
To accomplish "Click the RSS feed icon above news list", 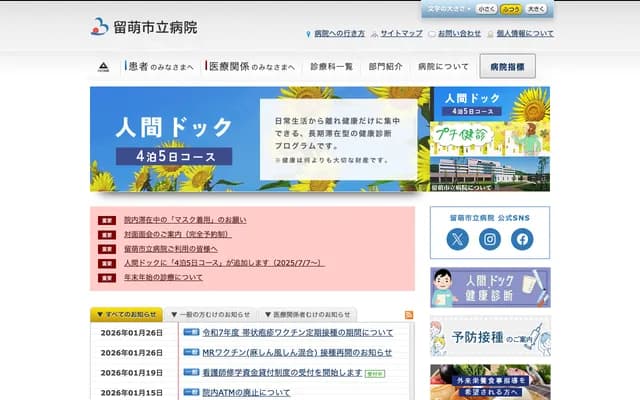I will point(409,314).
